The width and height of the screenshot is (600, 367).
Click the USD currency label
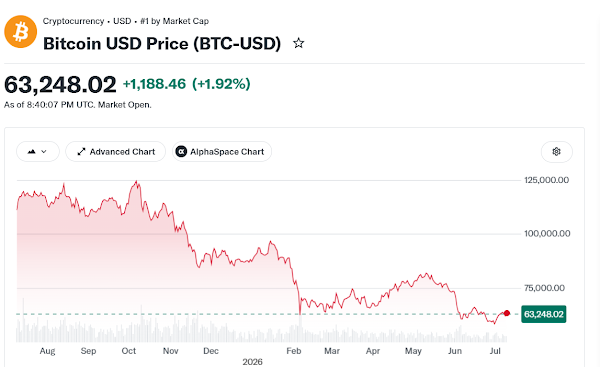122,21
